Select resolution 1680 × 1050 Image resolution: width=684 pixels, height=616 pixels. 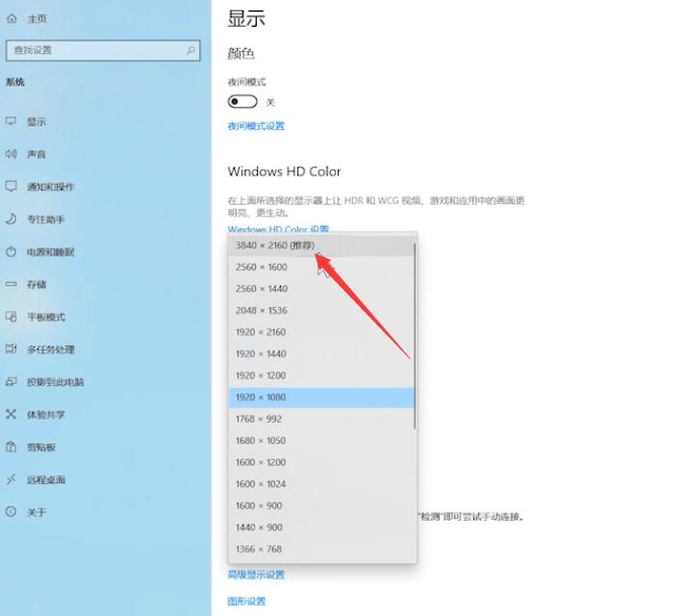[321, 441]
